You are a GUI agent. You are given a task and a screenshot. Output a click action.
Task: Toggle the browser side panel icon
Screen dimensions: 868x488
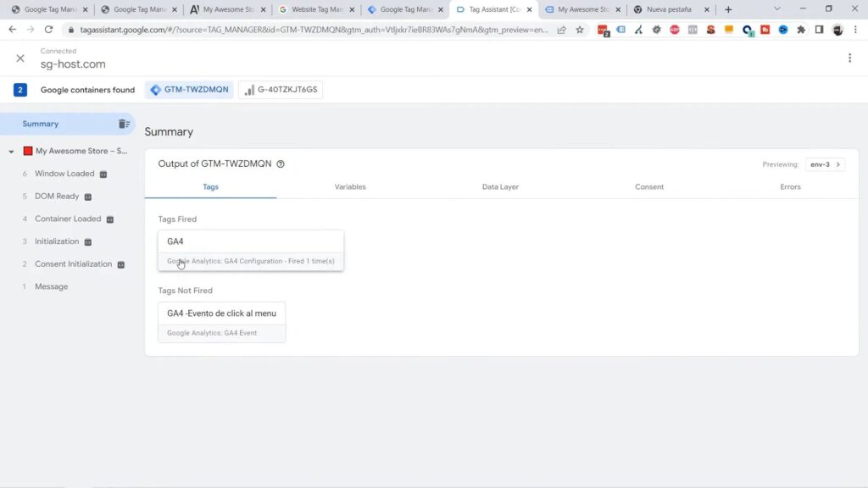click(x=820, y=30)
